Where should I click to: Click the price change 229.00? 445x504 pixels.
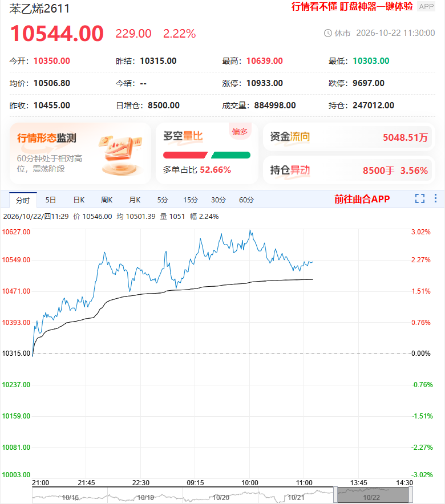coord(133,34)
